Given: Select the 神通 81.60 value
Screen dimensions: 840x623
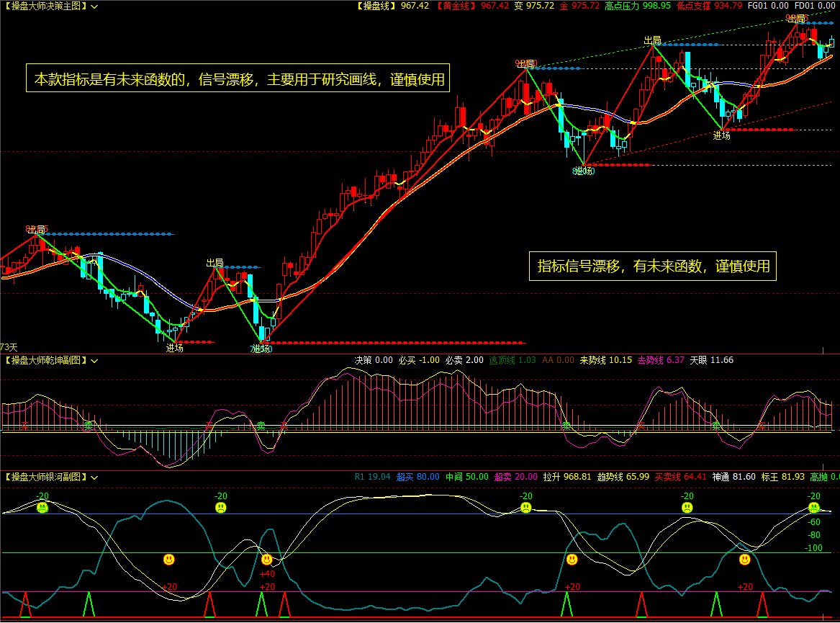Looking at the screenshot, I should coord(734,477).
